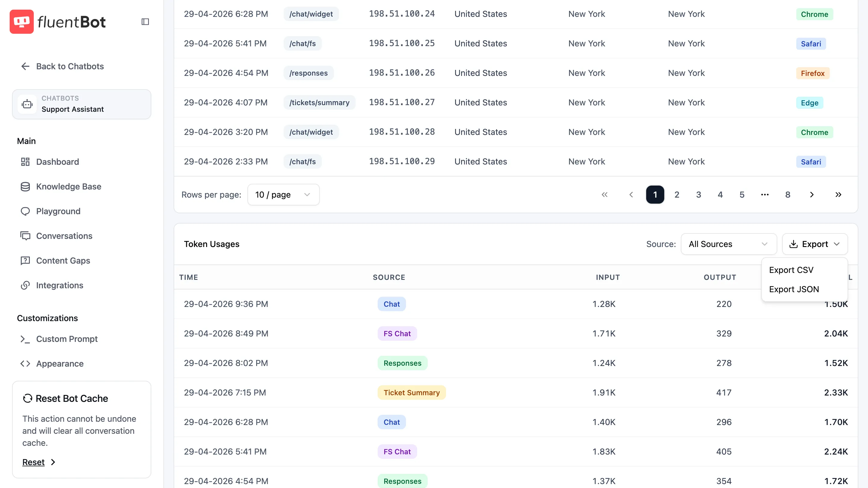Open the Rows per page dropdown
868x488 pixels.
click(x=283, y=195)
